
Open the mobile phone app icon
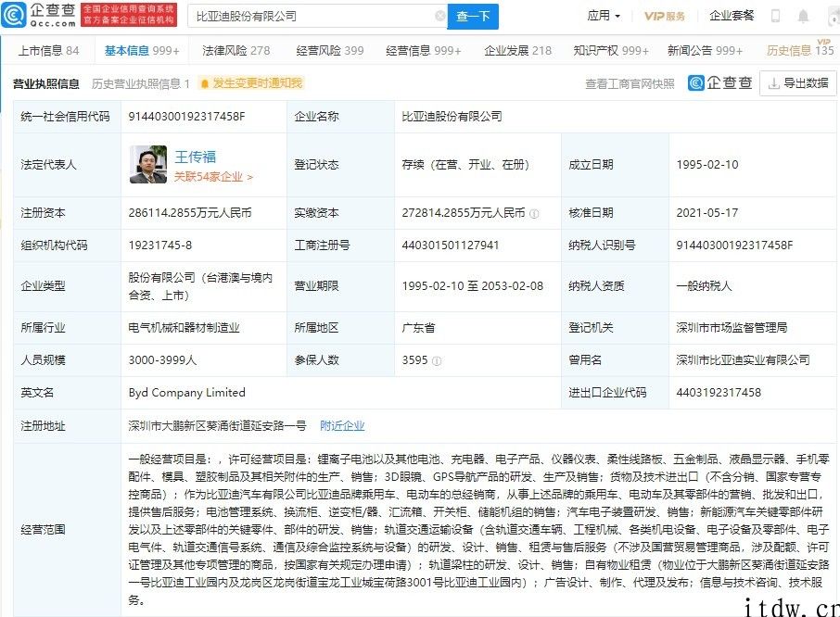point(775,16)
